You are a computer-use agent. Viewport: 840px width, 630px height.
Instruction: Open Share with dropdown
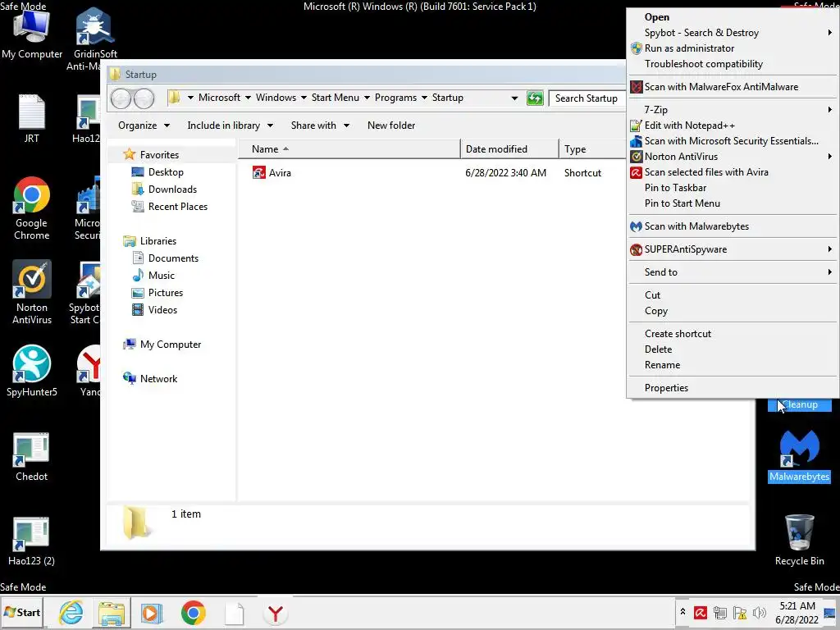coord(320,126)
